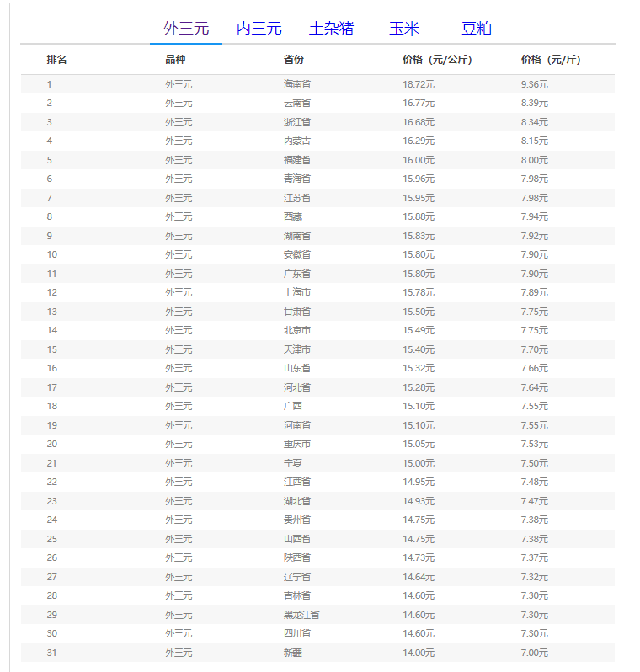Select the 浙江省 province cell
The image size is (640, 672).
[297, 123]
